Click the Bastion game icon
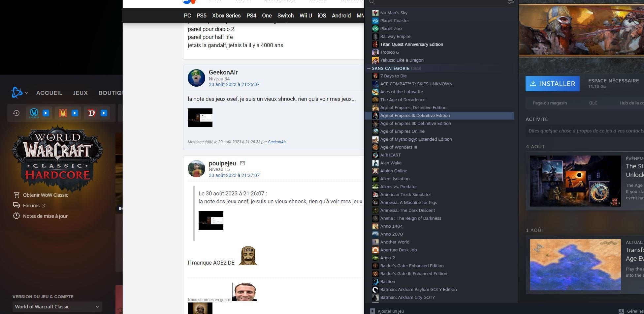 (375, 282)
